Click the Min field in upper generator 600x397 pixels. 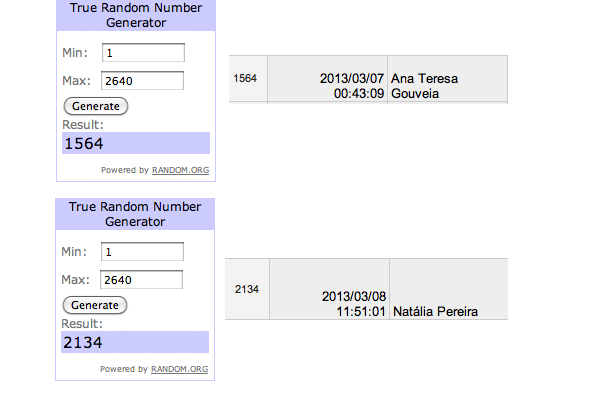pyautogui.click(x=143, y=52)
